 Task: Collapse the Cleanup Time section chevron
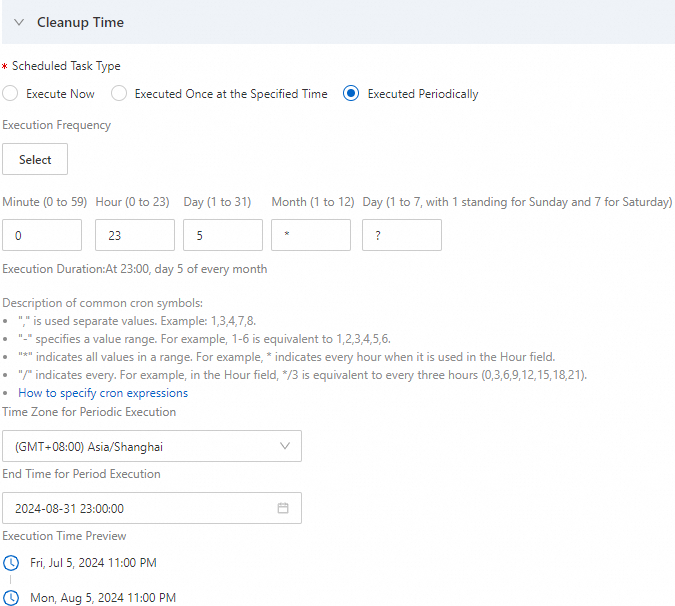click(x=19, y=22)
